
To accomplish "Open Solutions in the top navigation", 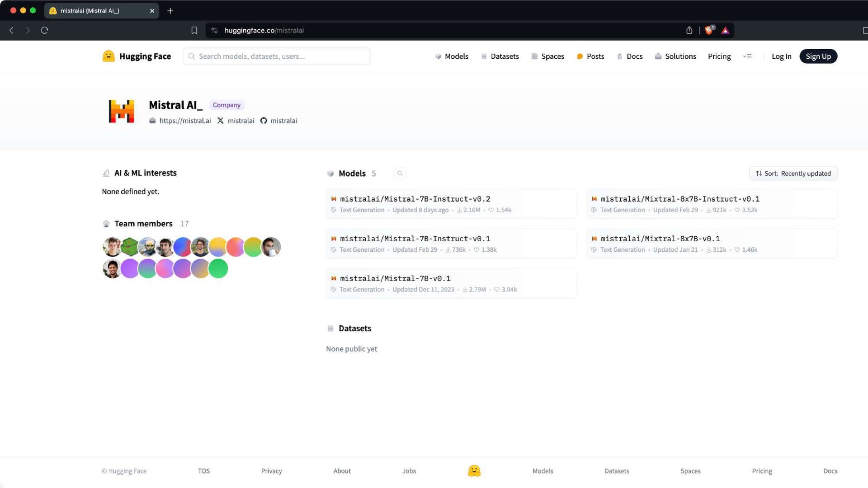I will coord(675,56).
